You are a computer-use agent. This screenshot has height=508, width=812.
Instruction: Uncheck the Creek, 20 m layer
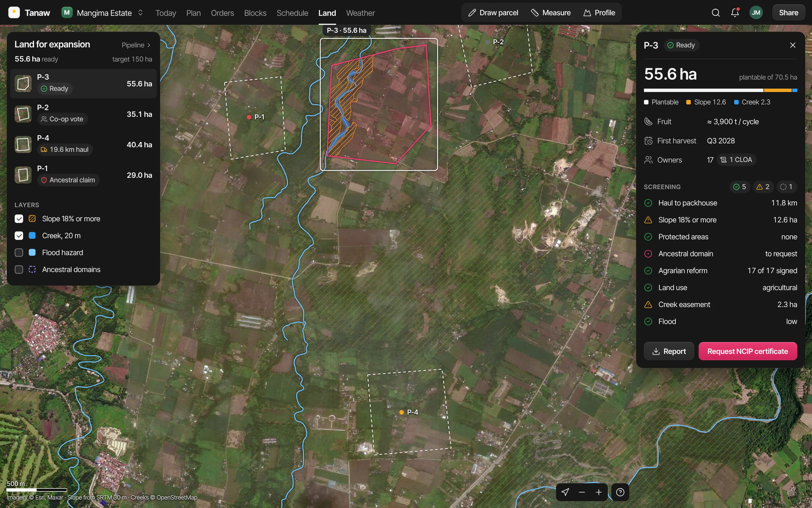19,236
